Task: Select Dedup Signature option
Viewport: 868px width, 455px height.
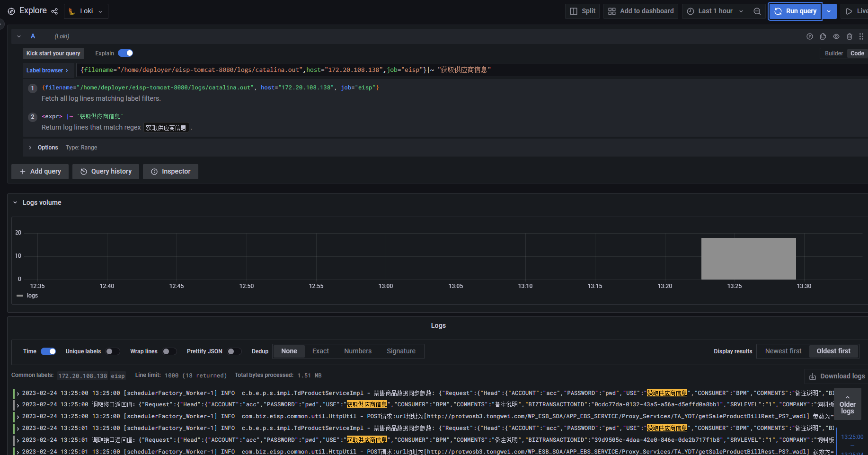Action: click(401, 351)
